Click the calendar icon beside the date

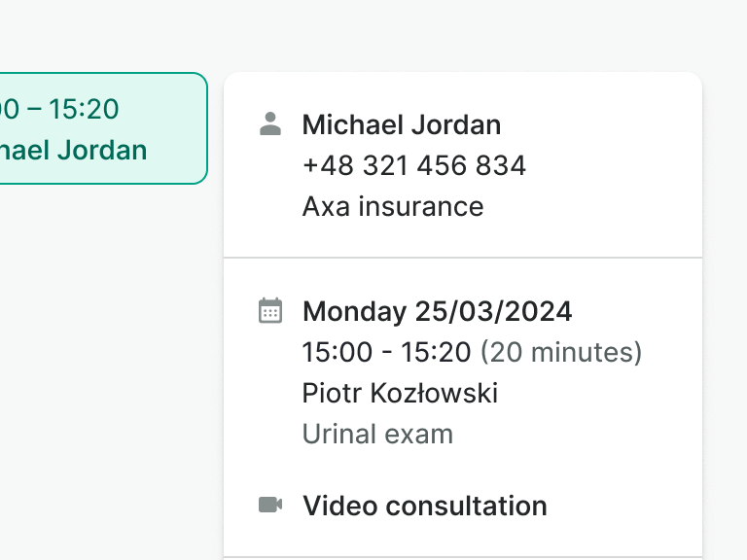point(270,310)
